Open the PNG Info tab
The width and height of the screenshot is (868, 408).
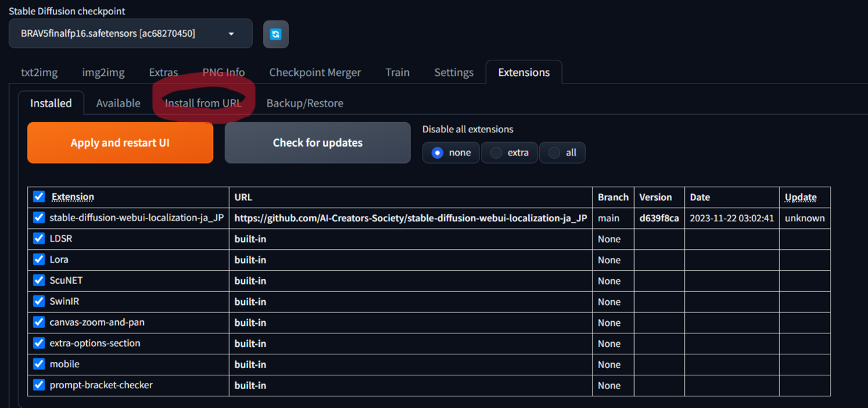tap(224, 72)
